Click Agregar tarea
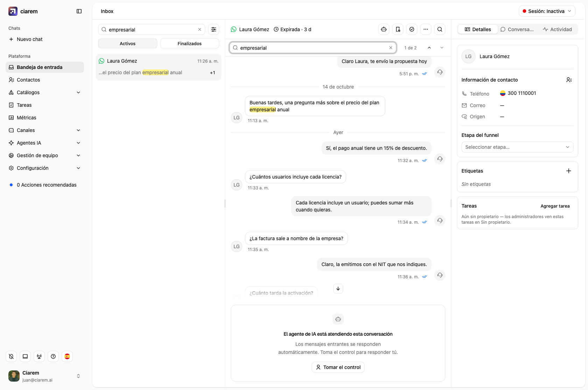588x390 pixels. tap(555, 206)
